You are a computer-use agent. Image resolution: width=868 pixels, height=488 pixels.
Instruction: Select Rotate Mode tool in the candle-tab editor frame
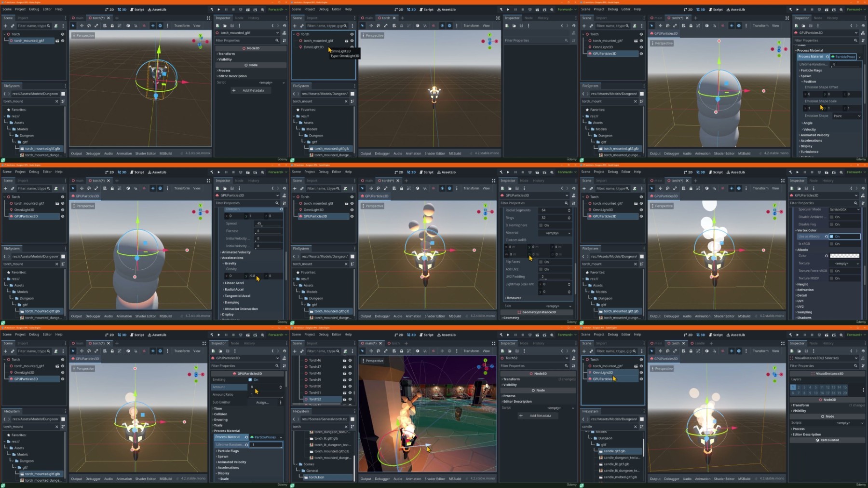[x=667, y=351]
